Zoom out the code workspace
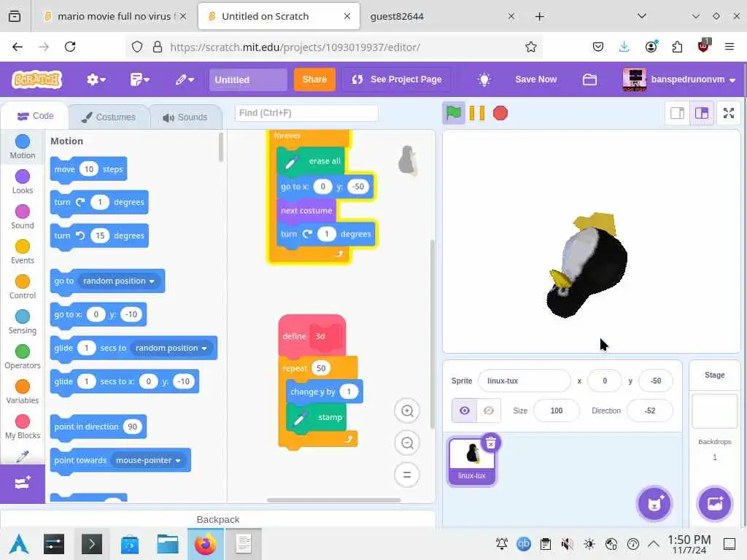The width and height of the screenshot is (747, 560). pos(407,443)
